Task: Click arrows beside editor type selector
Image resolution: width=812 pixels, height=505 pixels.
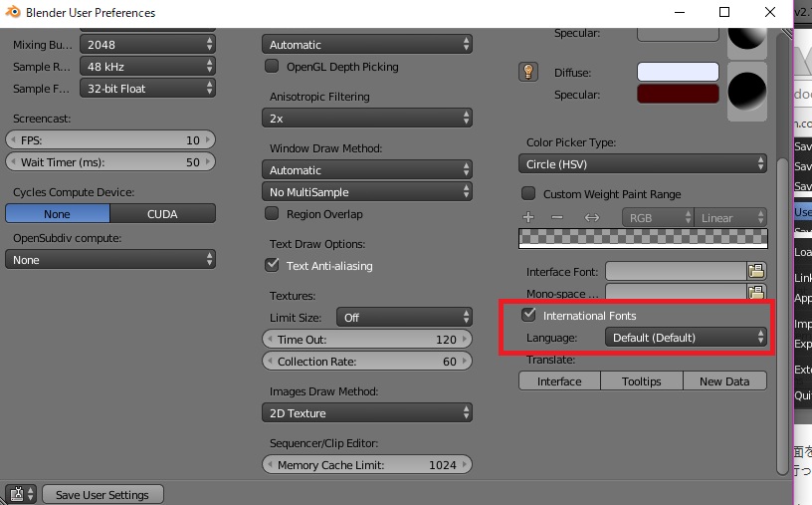Action: 31,494
